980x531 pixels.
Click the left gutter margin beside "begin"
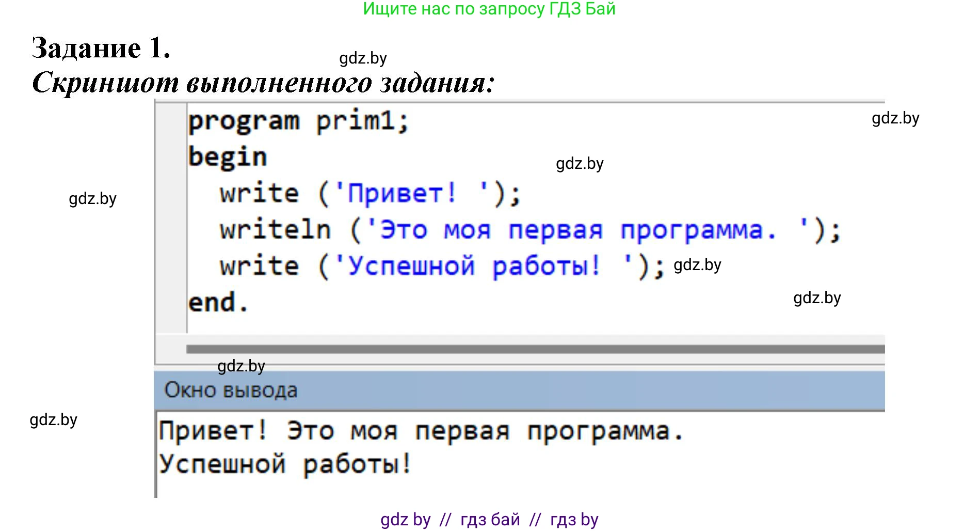(x=171, y=157)
